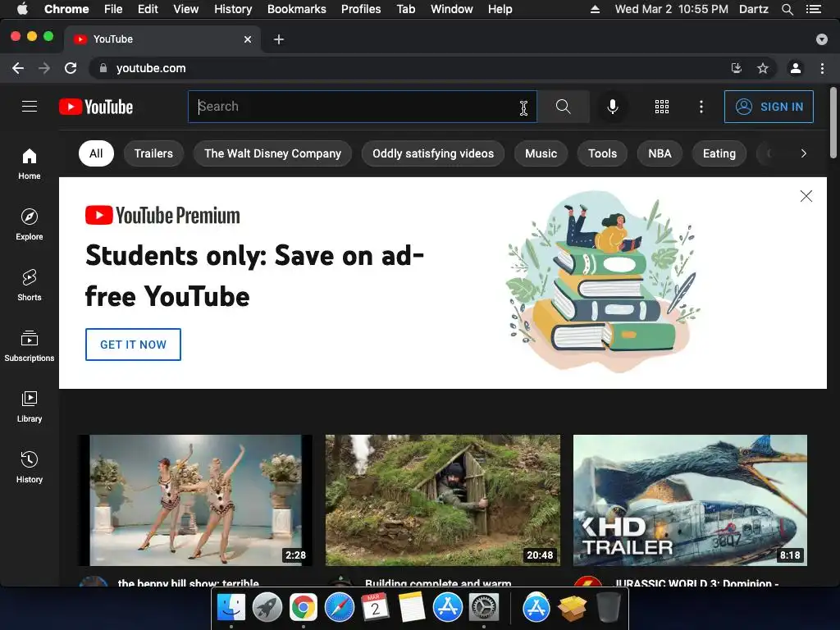Click the YouTube logo
Image resolution: width=840 pixels, height=630 pixels.
96,107
